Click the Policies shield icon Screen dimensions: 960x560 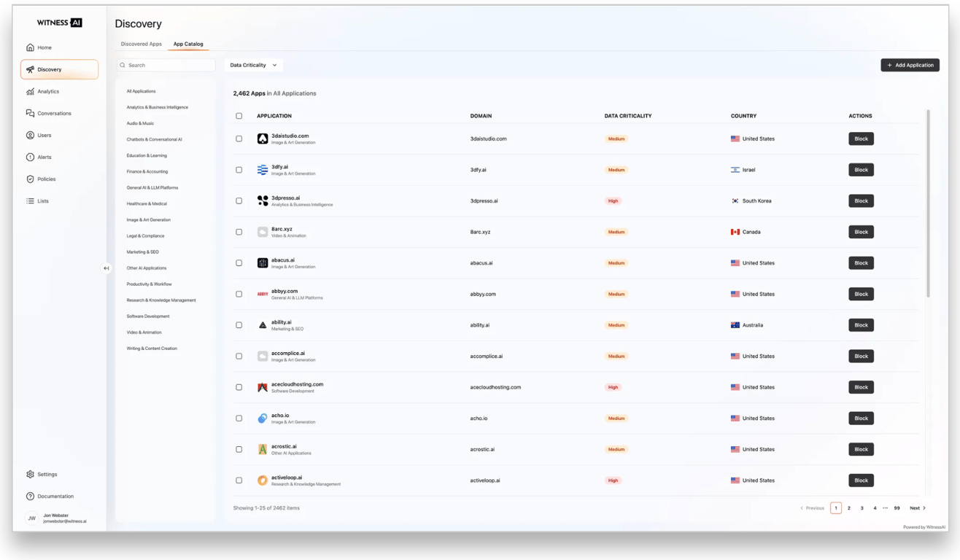[x=30, y=179]
